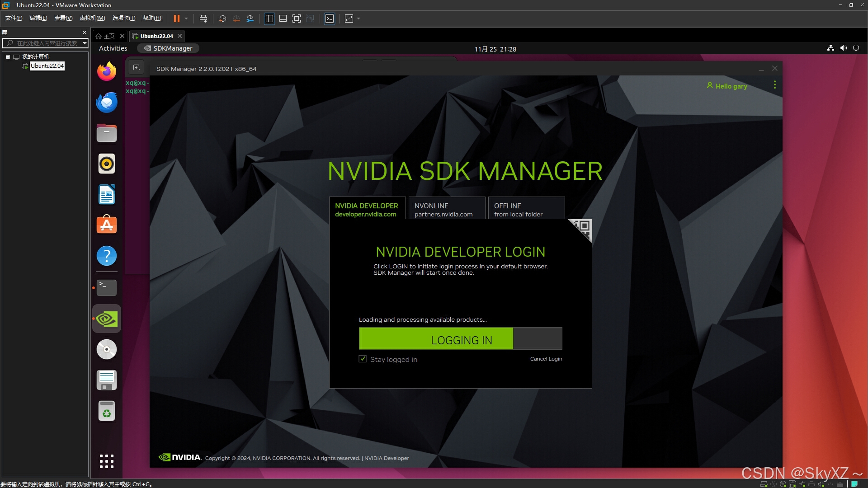Open the floppy disk dock icon
The height and width of the screenshot is (488, 868).
point(107,380)
